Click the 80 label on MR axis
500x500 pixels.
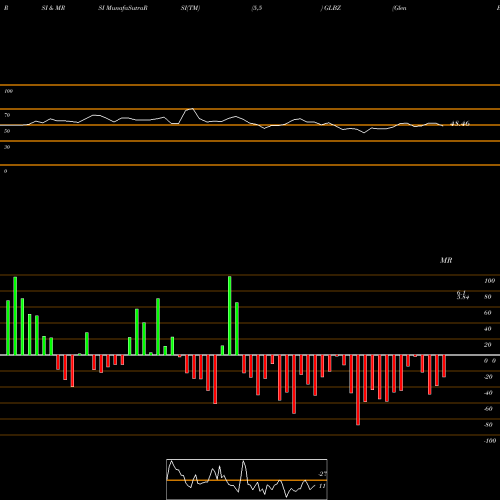tap(488, 297)
